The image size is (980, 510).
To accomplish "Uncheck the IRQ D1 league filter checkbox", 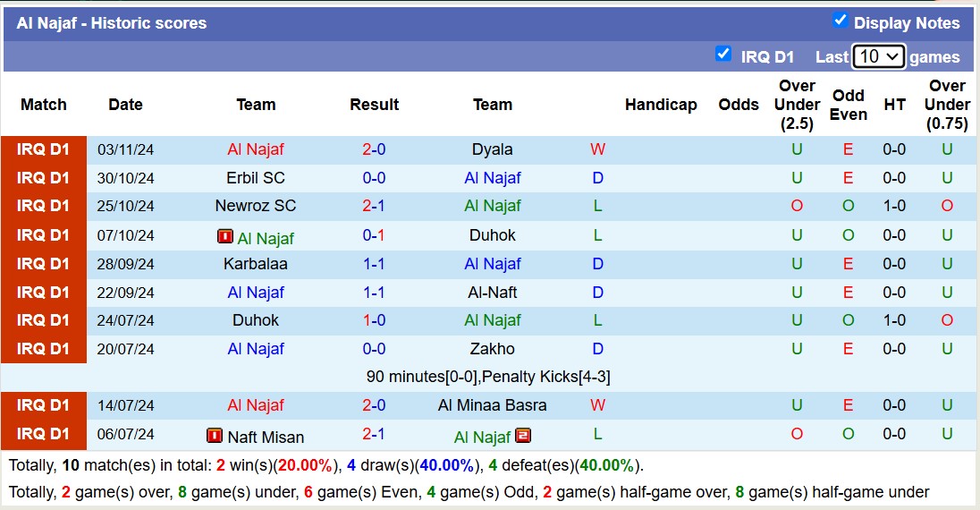I will tap(723, 55).
